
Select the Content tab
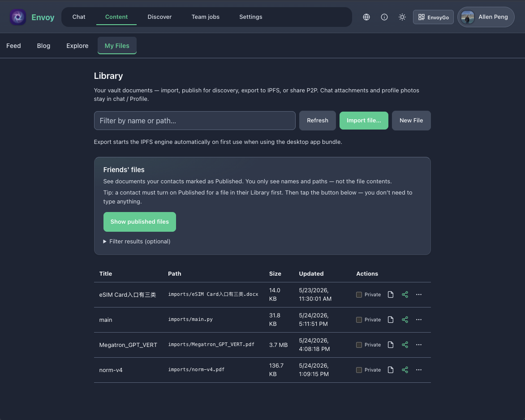116,17
